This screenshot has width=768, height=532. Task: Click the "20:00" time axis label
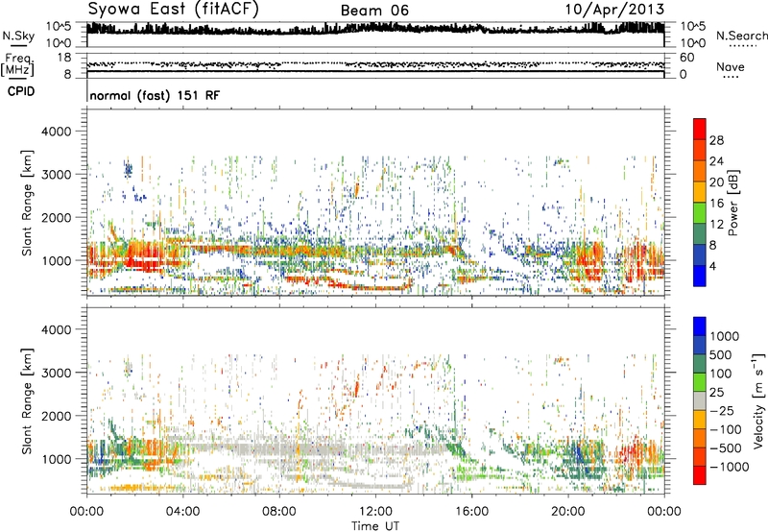pos(567,512)
